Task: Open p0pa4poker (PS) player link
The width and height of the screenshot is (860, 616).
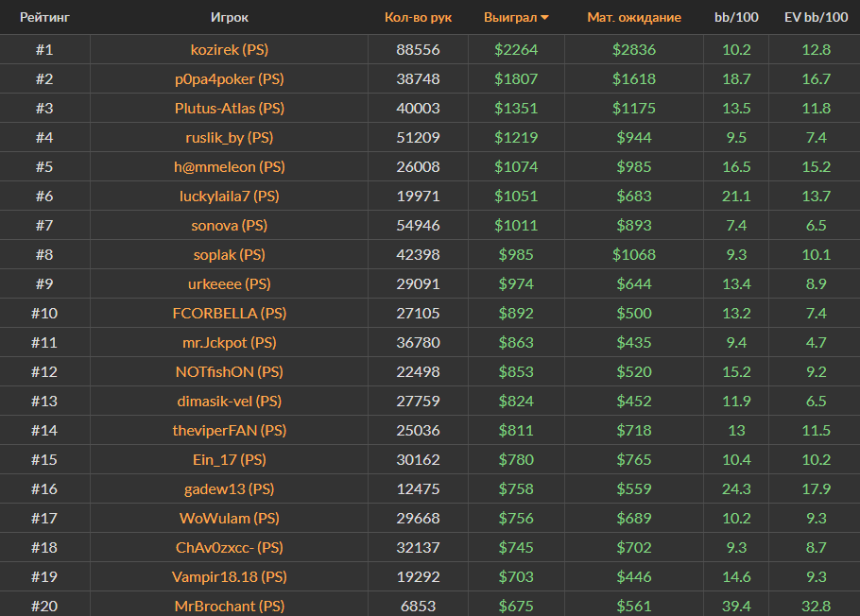Action: 229,78
